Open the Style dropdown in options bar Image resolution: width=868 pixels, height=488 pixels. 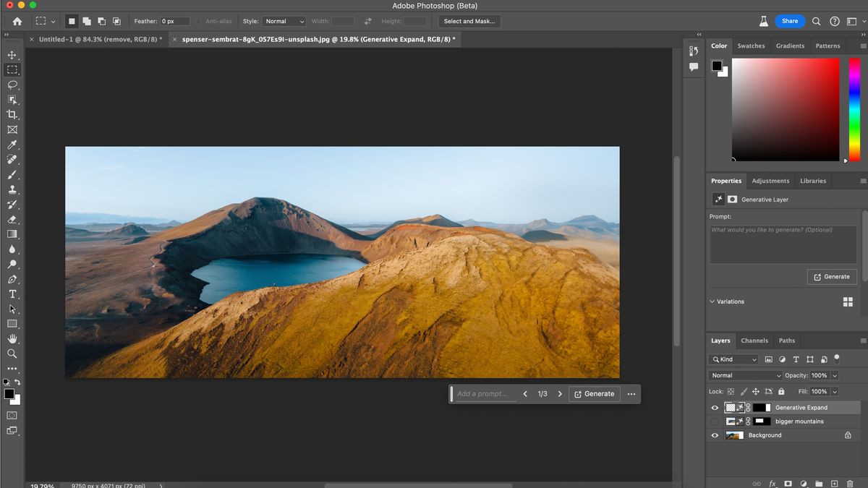pos(284,21)
